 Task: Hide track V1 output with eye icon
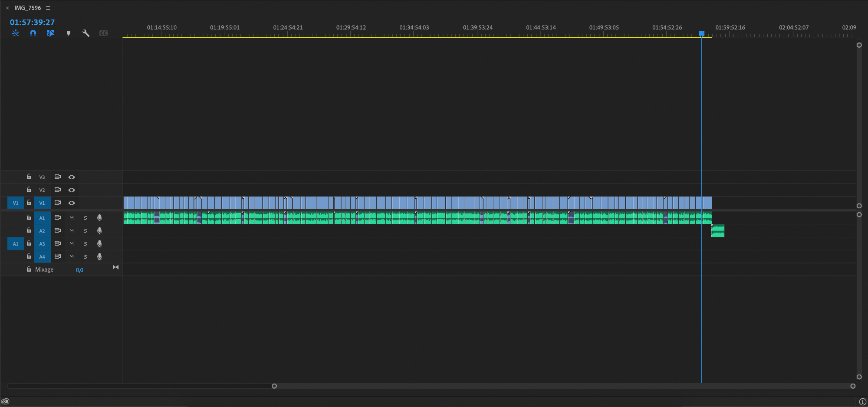72,203
